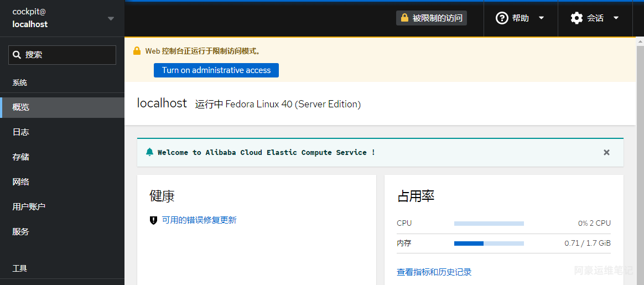
Task: Click the question mark help icon
Action: (x=502, y=18)
